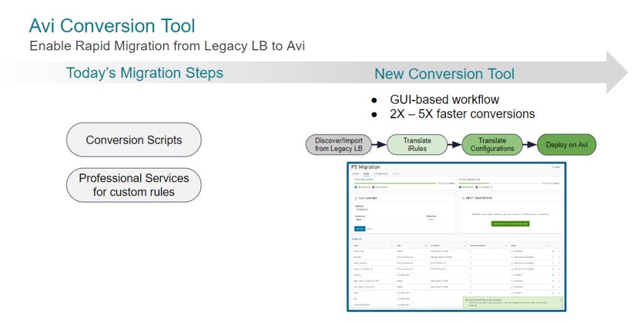
Task: Click the EDIT link beside FETCH
Action: coord(369,229)
